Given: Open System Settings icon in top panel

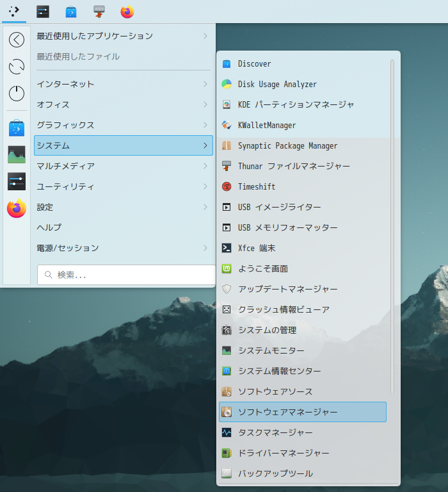Looking at the screenshot, I should click(x=43, y=12).
